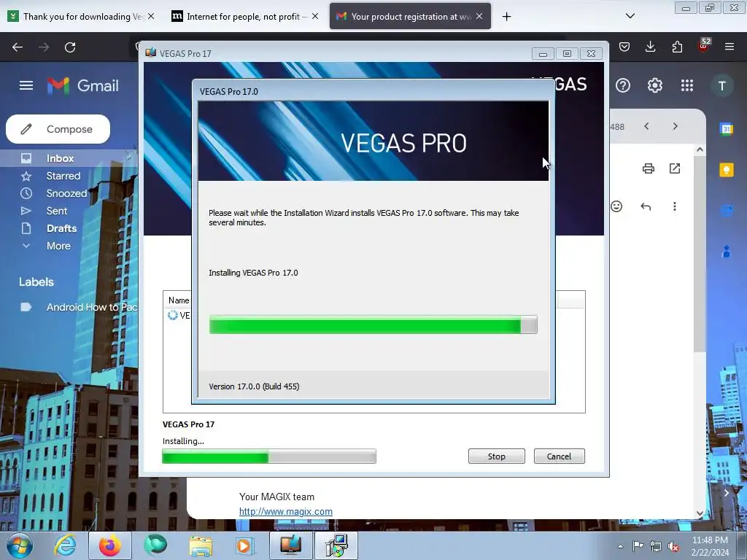Screen dimensions: 747x560
Task: Open Windows Media Player on the taskbar
Action: pyautogui.click(x=245, y=545)
